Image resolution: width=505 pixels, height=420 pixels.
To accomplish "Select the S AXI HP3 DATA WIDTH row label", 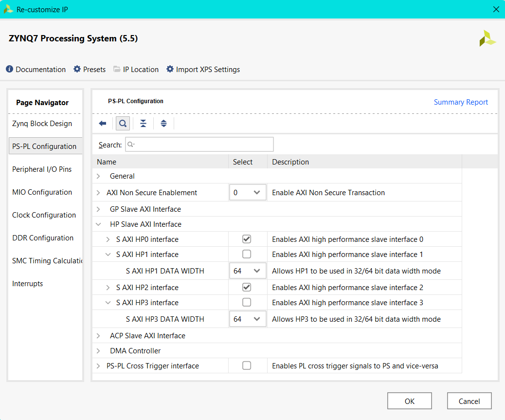I will [x=165, y=319].
